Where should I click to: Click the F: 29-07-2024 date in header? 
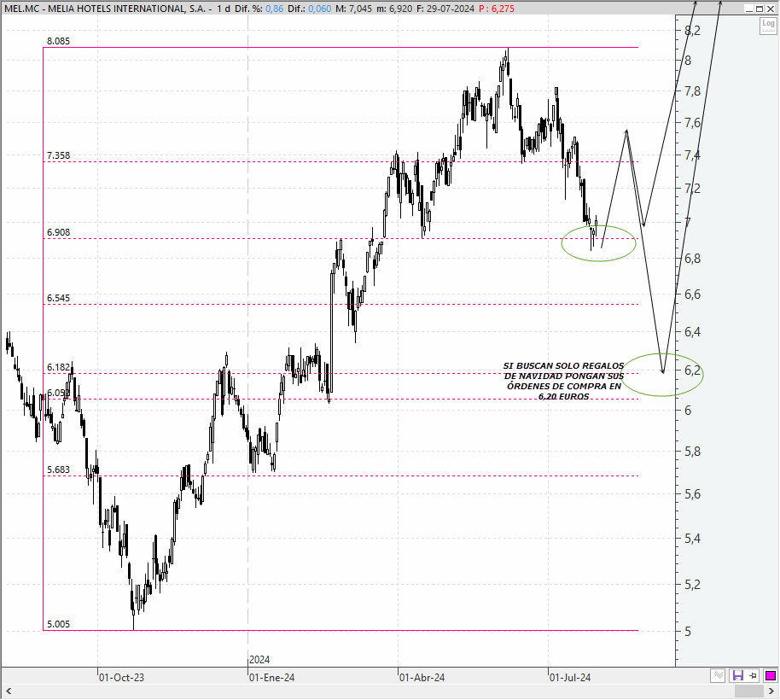point(445,9)
